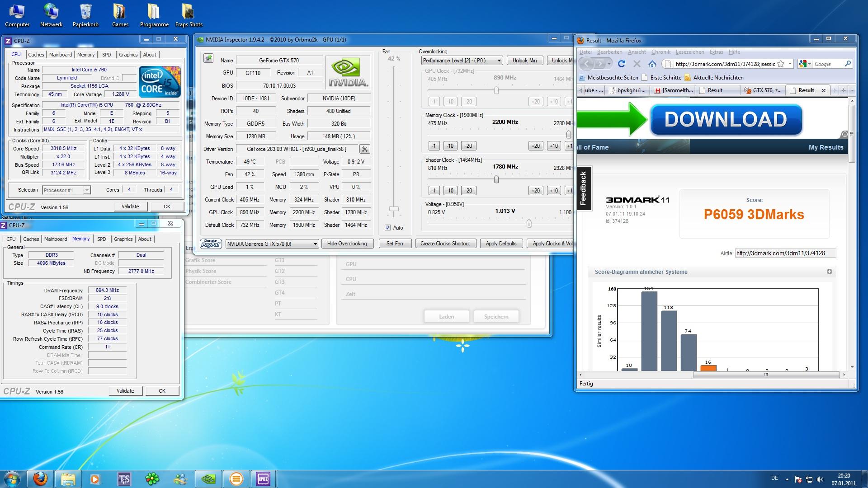Click Create Clocks Shortcut button
This screenshot has height=488, width=868.
(x=445, y=244)
